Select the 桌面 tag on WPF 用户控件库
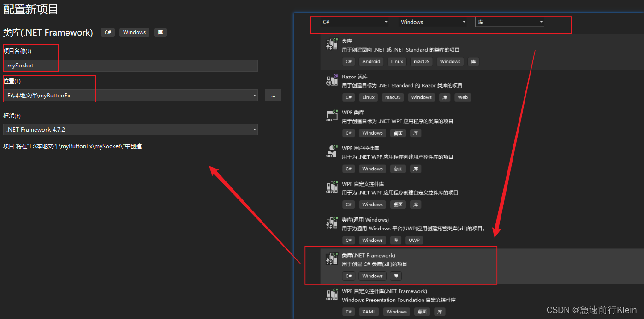The width and height of the screenshot is (644, 319). 398,169
